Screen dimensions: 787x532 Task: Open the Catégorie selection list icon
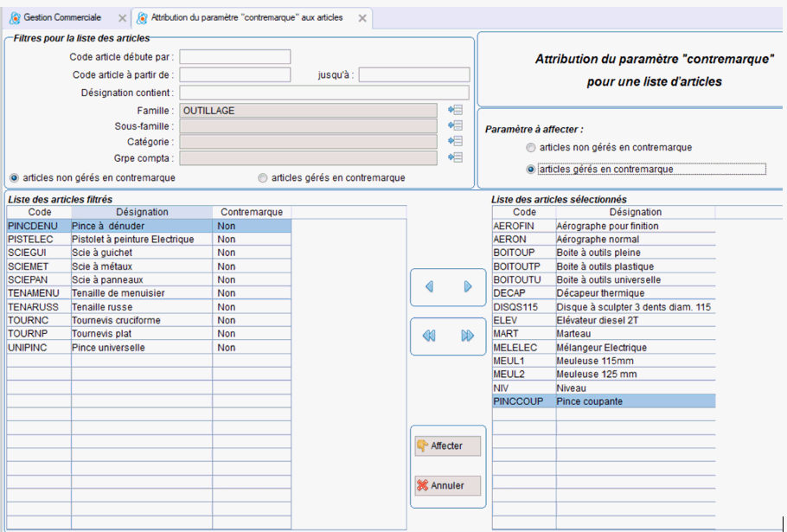(x=455, y=141)
